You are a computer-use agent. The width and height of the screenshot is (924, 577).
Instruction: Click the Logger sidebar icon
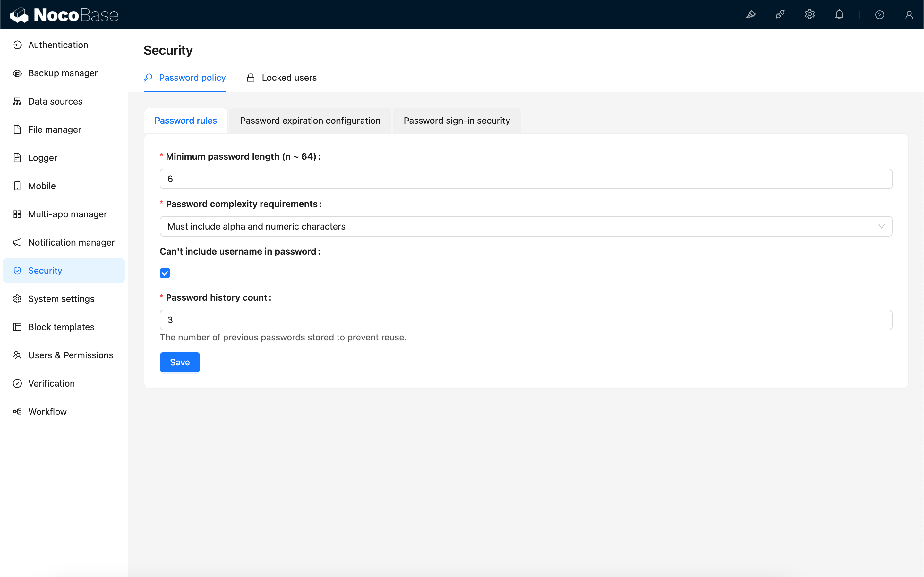18,157
